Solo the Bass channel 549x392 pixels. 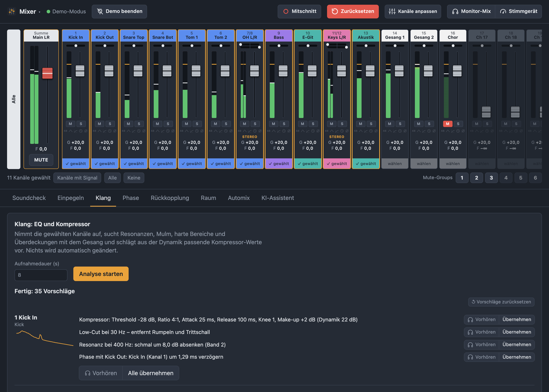tap(284, 124)
